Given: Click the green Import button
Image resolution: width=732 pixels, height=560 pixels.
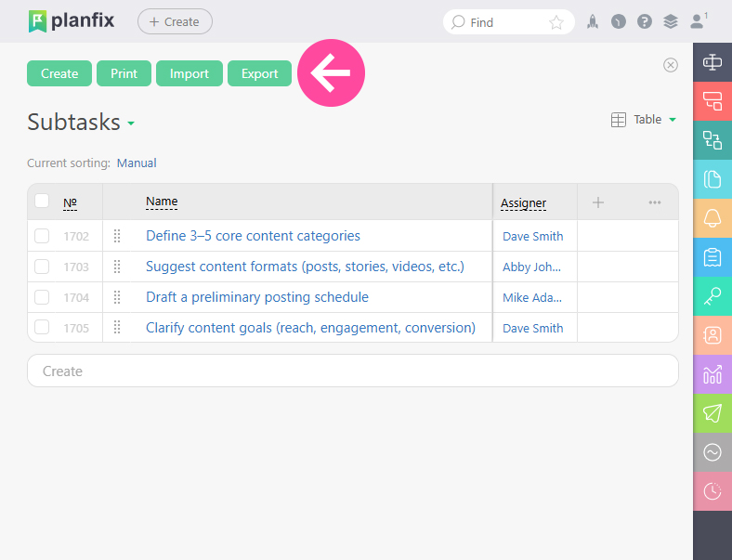Looking at the screenshot, I should (x=190, y=73).
